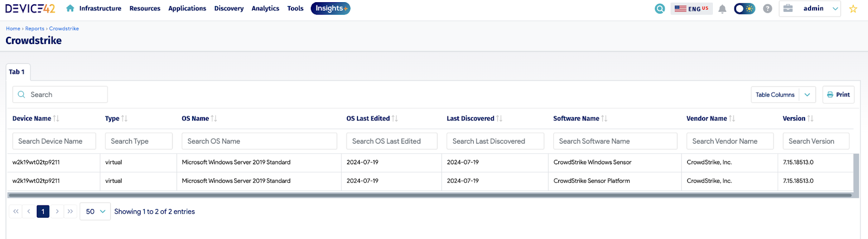Toggle the dark/light theme switch

(744, 9)
